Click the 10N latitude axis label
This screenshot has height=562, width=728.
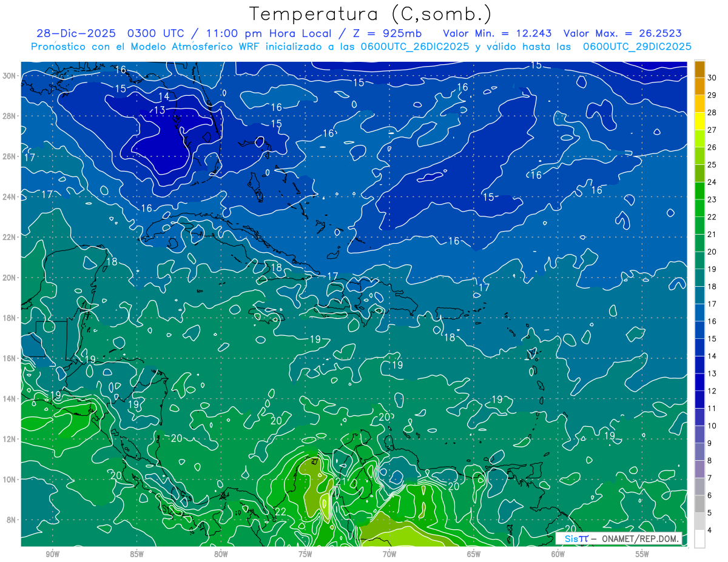[x=10, y=480]
